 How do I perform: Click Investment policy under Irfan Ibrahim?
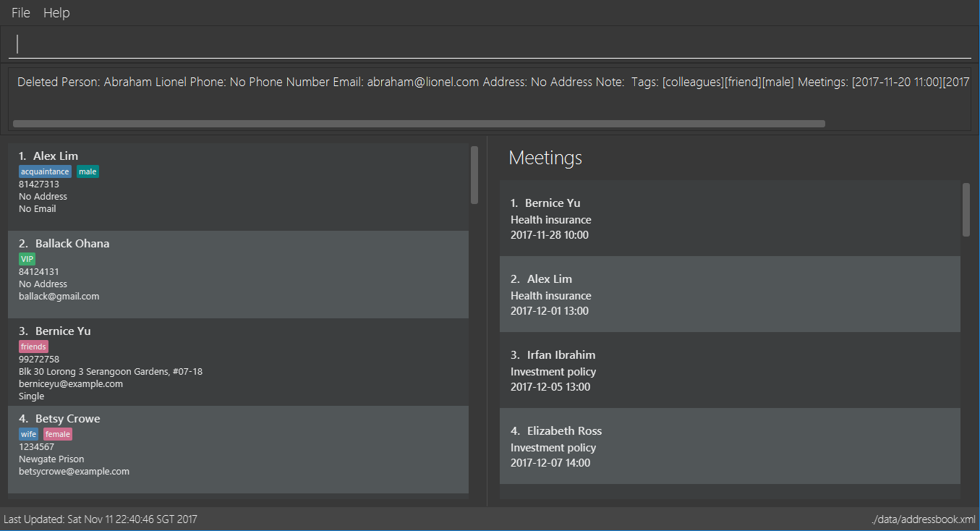click(x=553, y=372)
